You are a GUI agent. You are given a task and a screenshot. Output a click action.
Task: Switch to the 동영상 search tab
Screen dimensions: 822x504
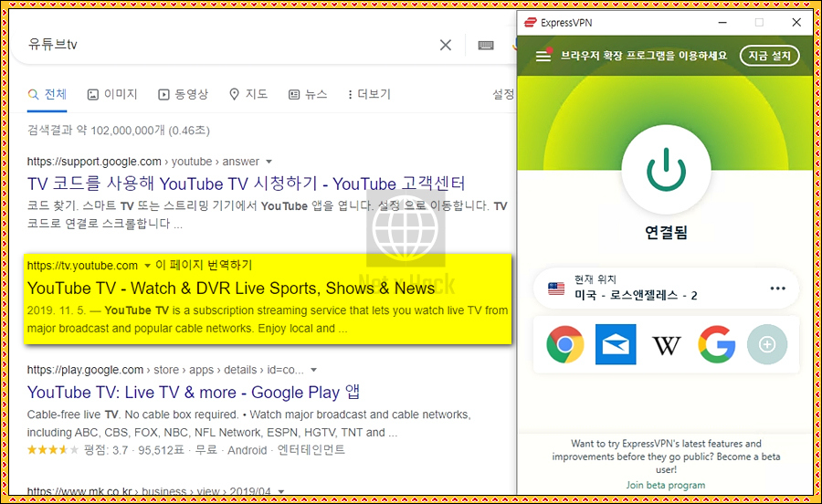pos(183,94)
